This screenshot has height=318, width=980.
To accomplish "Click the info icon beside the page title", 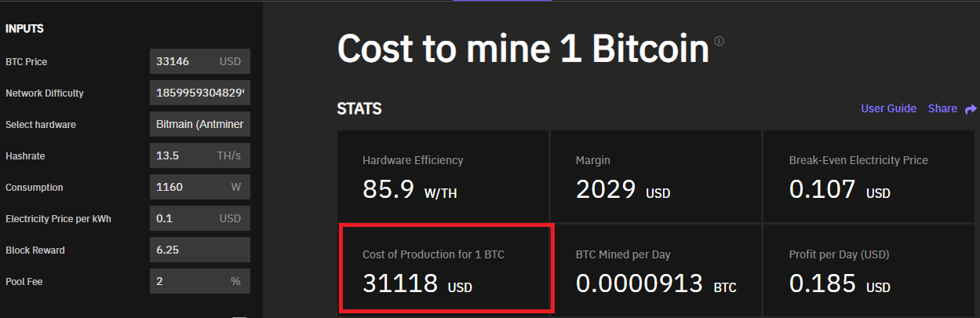I will point(719,41).
